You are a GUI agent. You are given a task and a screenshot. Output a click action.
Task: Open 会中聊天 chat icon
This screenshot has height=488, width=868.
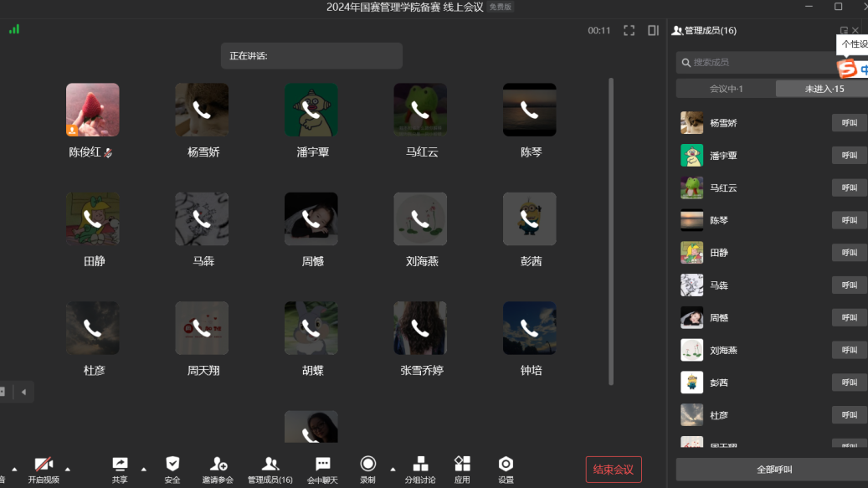322,465
